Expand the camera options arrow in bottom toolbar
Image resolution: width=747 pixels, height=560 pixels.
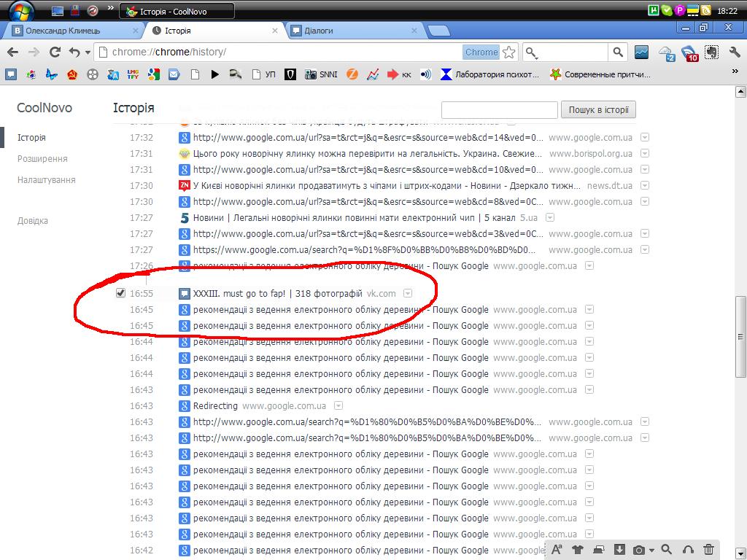[x=651, y=551]
